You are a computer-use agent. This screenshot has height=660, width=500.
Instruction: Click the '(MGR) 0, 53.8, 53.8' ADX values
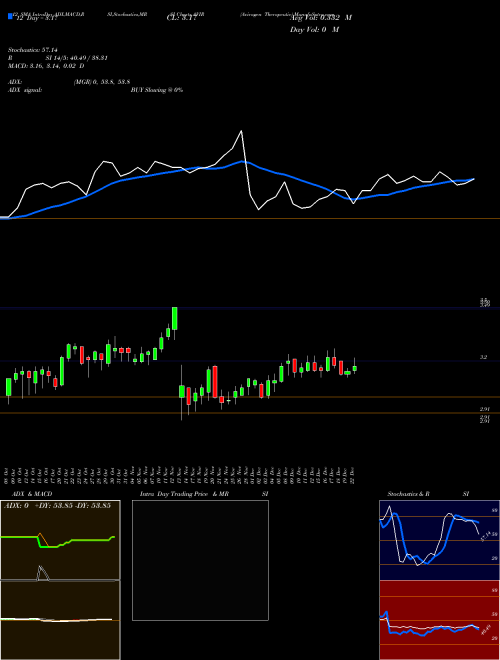[x=102, y=82]
